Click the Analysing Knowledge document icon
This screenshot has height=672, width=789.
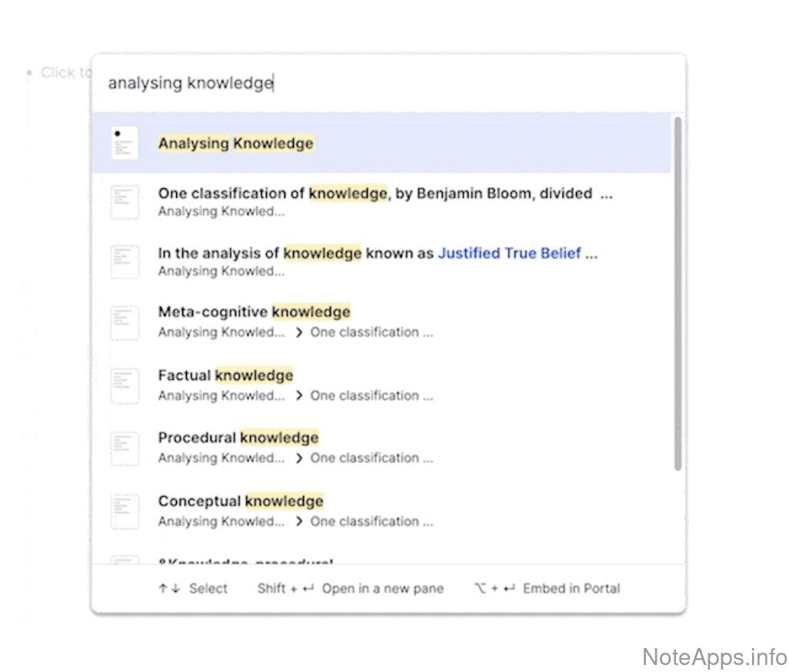(x=125, y=143)
